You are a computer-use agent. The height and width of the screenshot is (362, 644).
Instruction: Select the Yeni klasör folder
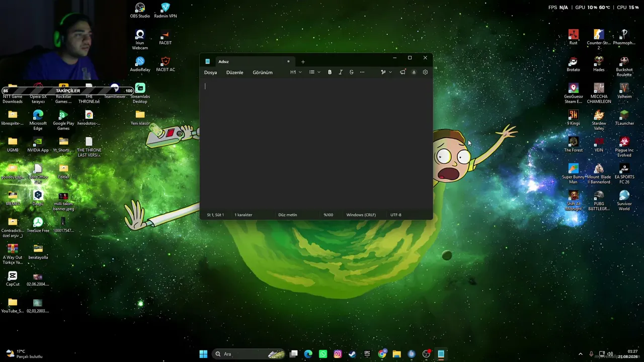coord(140,118)
